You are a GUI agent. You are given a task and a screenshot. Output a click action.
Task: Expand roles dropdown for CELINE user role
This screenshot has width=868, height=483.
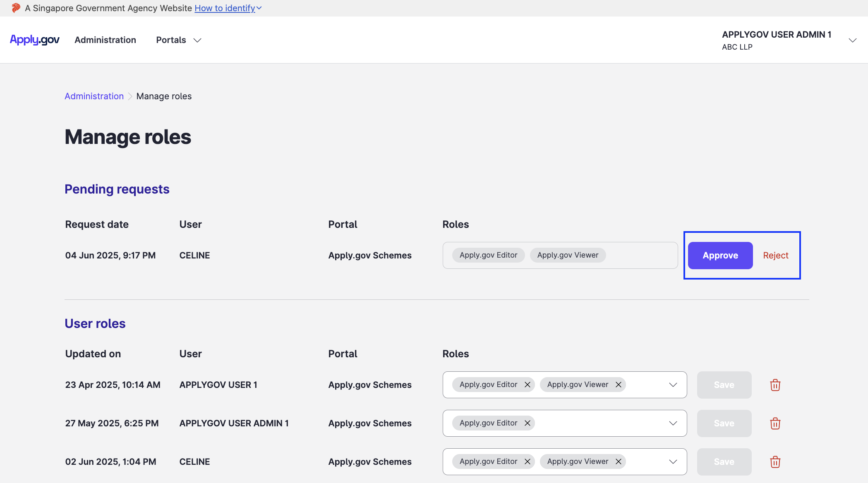click(x=673, y=462)
